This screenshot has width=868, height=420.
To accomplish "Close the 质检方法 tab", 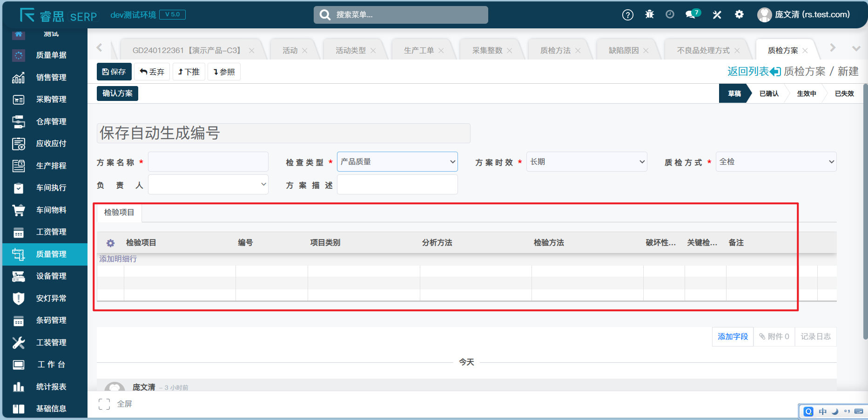I will pos(578,51).
